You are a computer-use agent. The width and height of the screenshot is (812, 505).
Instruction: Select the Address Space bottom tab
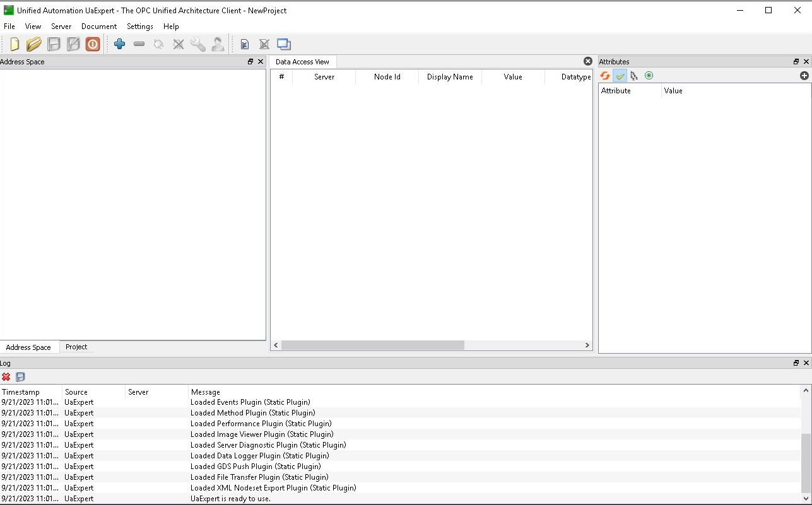(x=28, y=347)
